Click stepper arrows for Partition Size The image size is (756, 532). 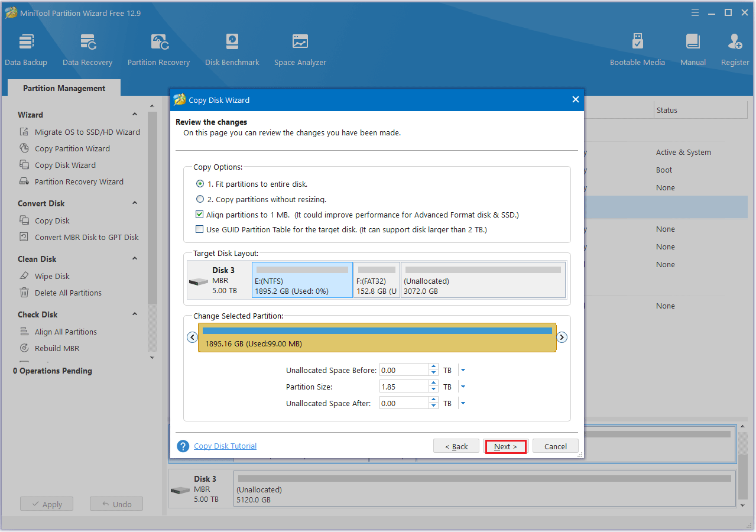pyautogui.click(x=433, y=387)
